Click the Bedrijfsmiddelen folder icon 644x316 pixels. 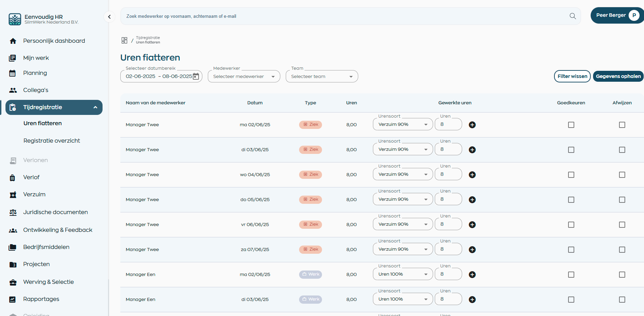coord(13,247)
